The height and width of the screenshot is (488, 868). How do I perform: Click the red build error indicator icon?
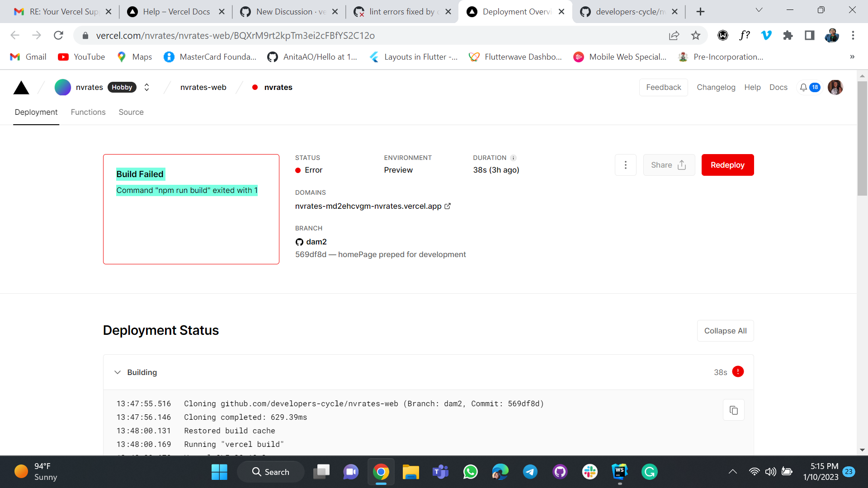738,371
